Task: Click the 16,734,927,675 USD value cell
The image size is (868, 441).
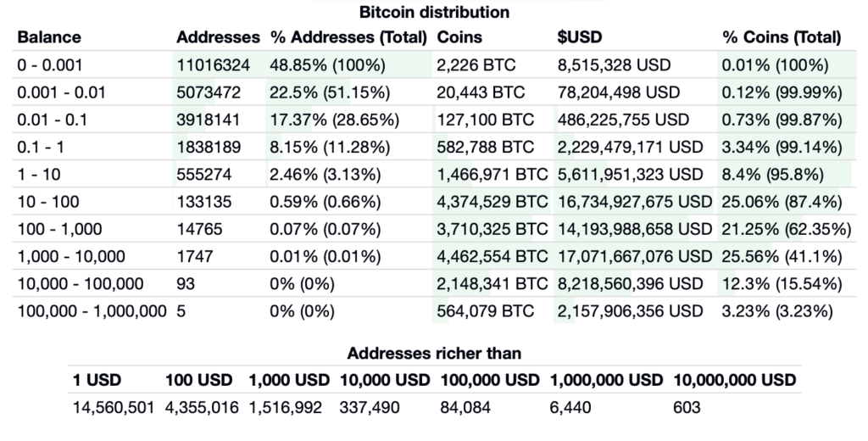Action: point(635,202)
